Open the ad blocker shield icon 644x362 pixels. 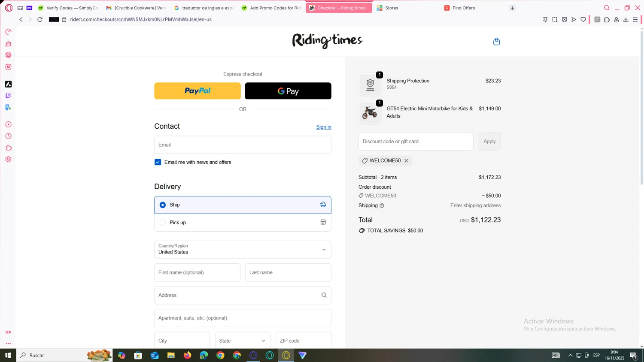(564, 20)
